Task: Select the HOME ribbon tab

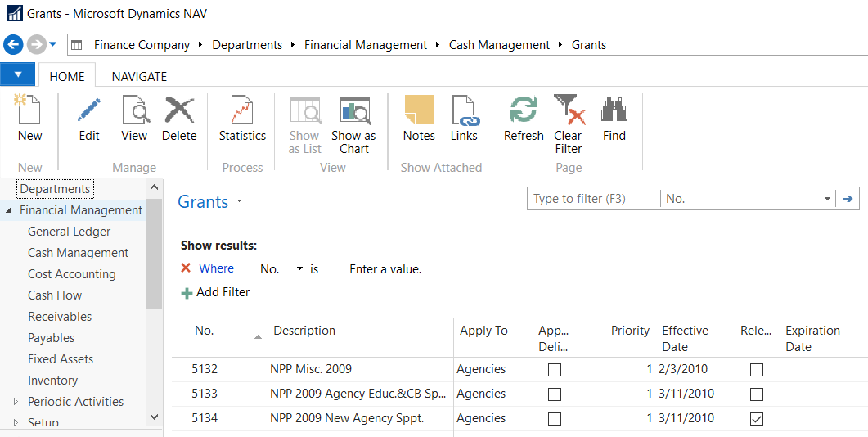Action: 67,77
